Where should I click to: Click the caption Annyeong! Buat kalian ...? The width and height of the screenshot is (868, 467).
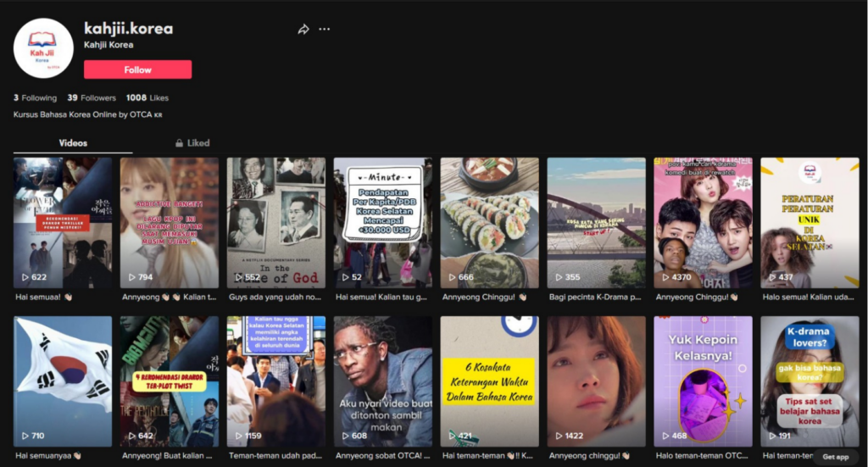coord(167,456)
